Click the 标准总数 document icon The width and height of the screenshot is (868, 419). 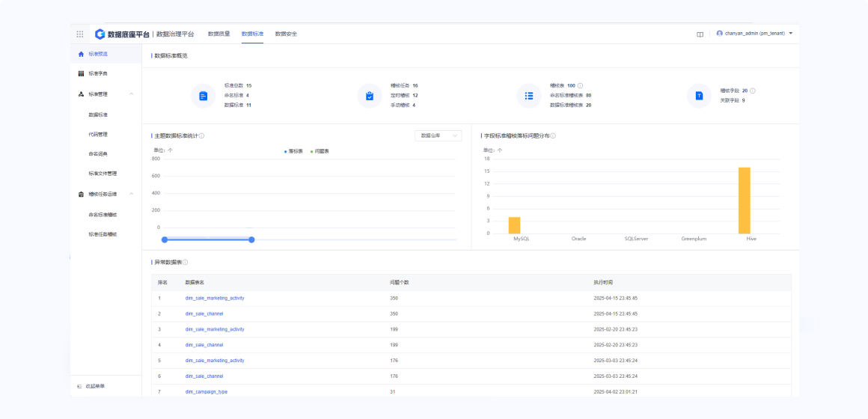(x=203, y=96)
